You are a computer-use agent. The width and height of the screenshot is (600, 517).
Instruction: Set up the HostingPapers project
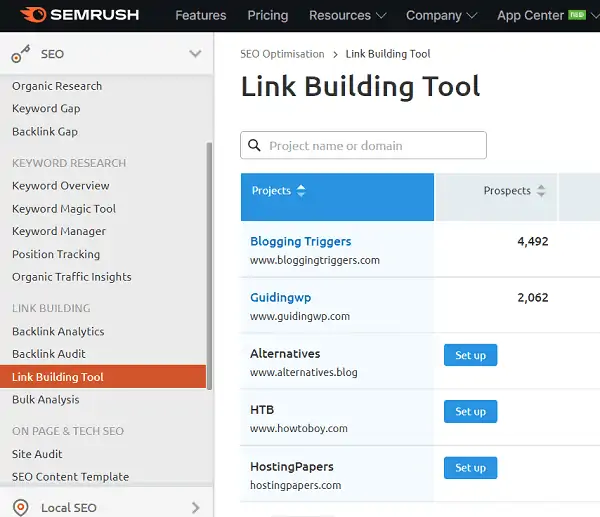click(x=470, y=468)
